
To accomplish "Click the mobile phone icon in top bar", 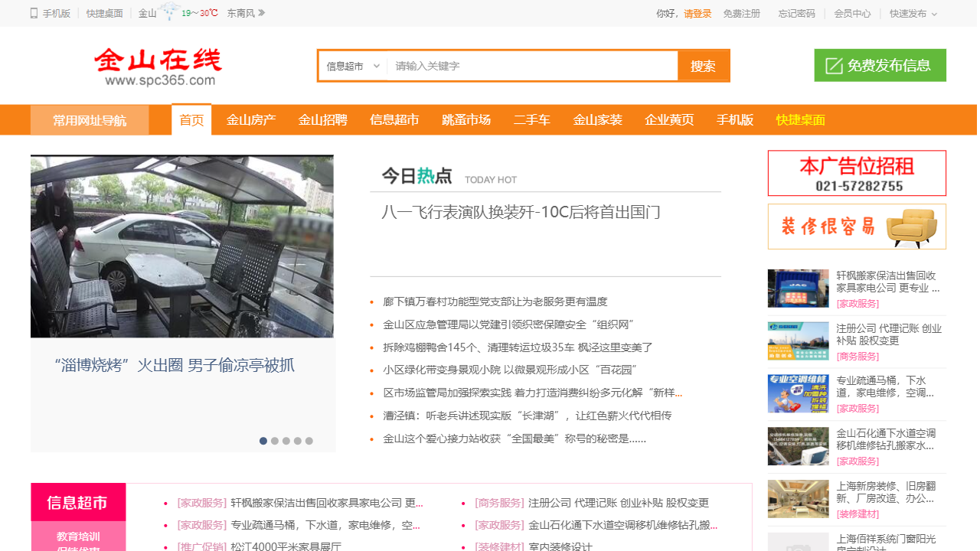I will tap(34, 13).
